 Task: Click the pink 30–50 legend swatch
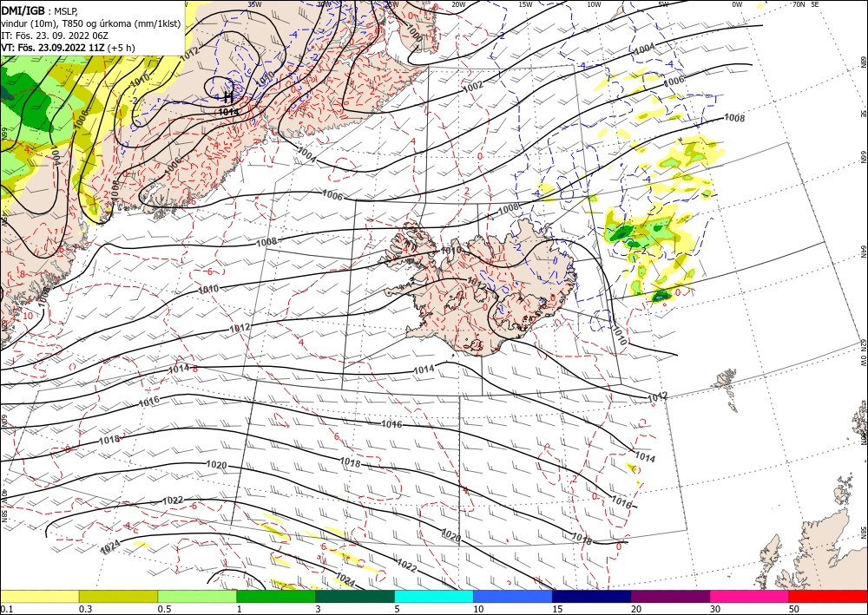tap(750, 597)
